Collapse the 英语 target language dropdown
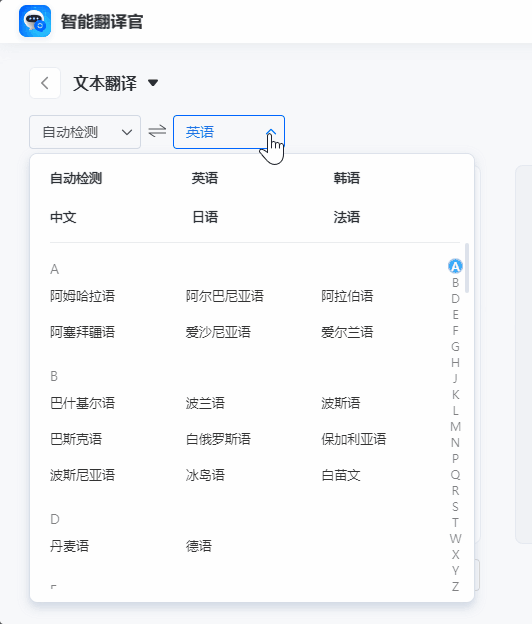Image resolution: width=532 pixels, height=624 pixels. 229,132
